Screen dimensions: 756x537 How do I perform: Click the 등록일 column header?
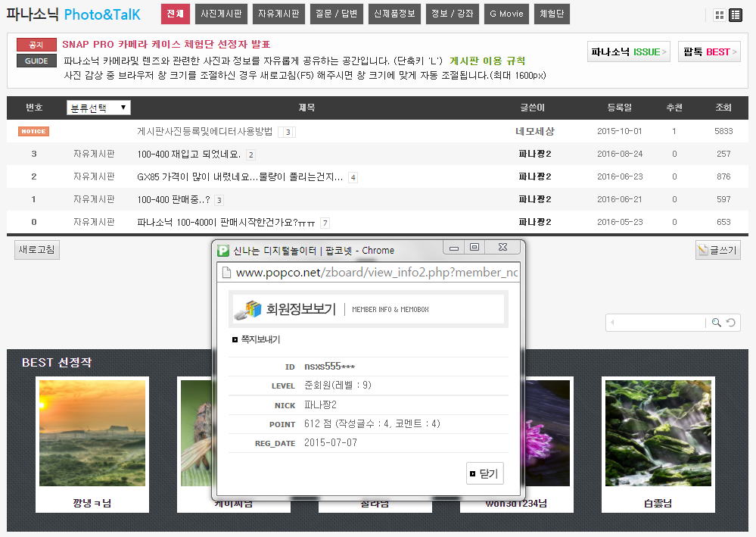pos(620,108)
